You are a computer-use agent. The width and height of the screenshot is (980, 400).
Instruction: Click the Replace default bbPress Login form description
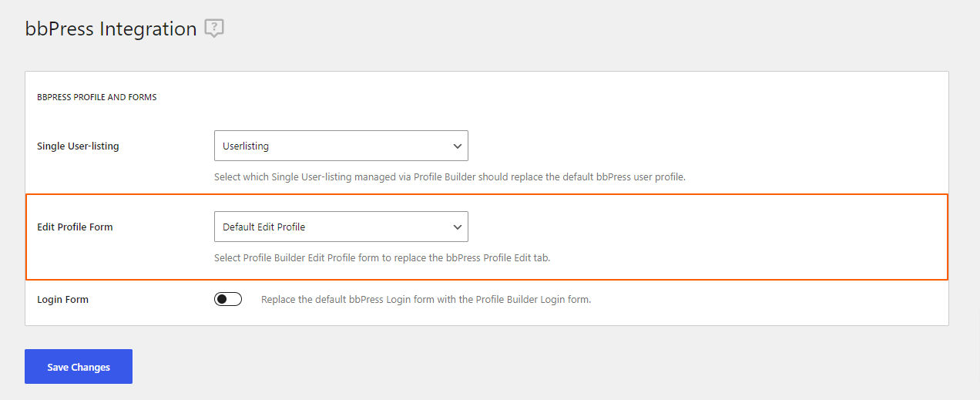[x=426, y=299]
